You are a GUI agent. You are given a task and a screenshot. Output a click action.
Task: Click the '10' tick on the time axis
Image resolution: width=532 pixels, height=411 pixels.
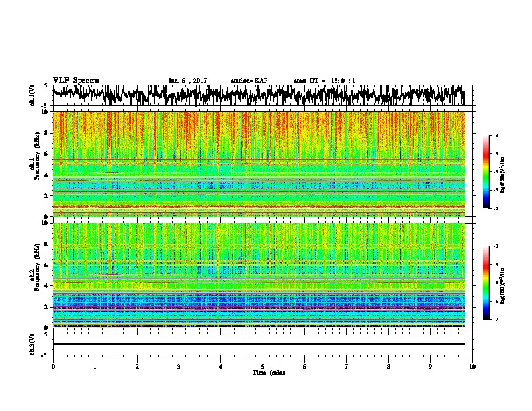point(472,367)
